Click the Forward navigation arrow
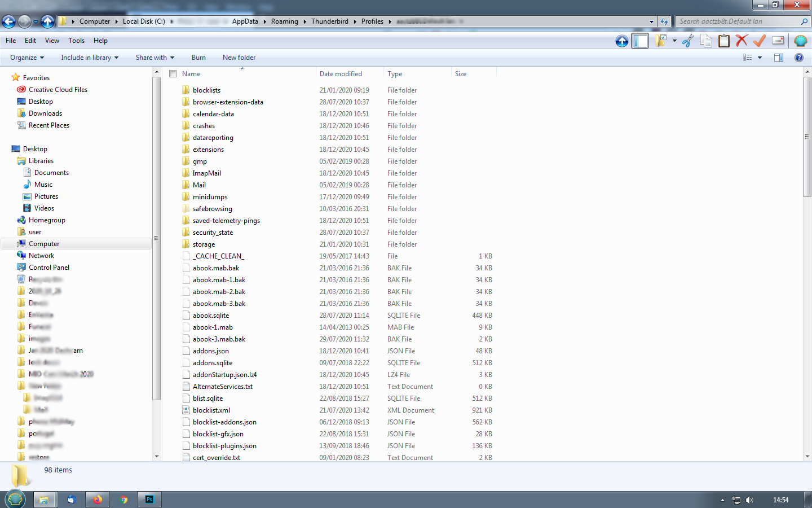This screenshot has width=812, height=508. pos(24,21)
